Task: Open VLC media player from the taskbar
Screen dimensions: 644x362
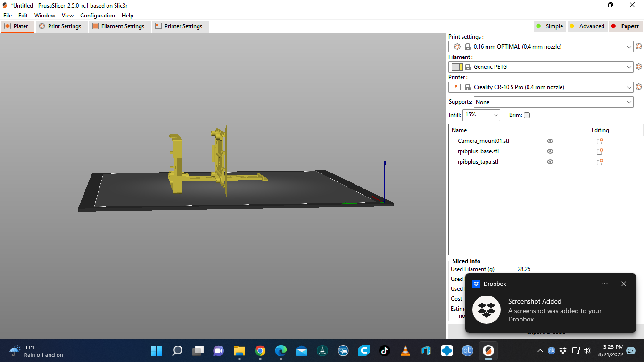Action: (405, 351)
